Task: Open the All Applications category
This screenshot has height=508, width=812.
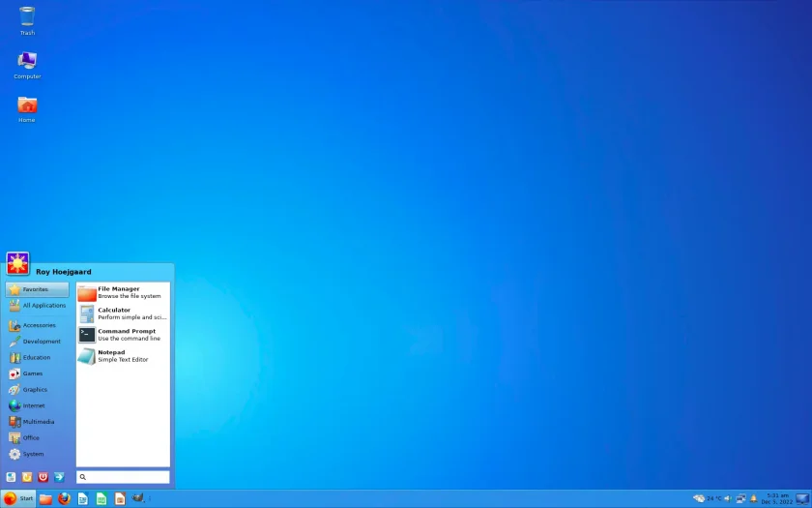Action: tap(37, 306)
